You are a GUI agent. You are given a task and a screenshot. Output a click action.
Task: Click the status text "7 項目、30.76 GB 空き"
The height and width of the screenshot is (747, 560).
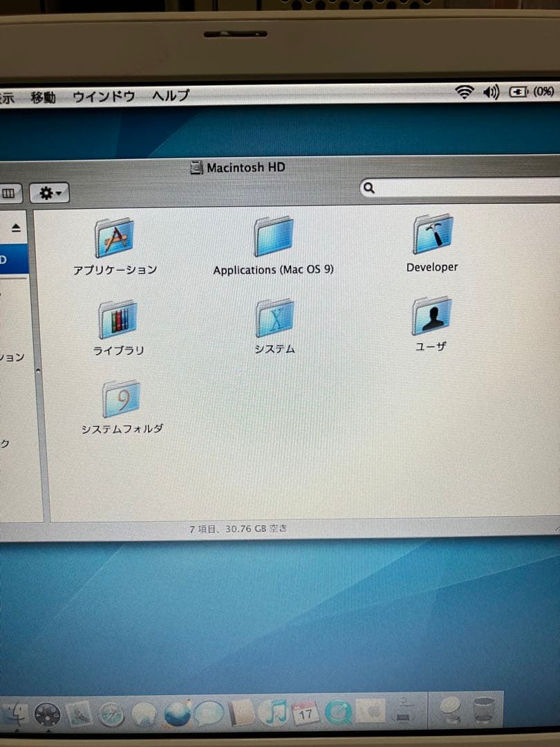coord(239,529)
